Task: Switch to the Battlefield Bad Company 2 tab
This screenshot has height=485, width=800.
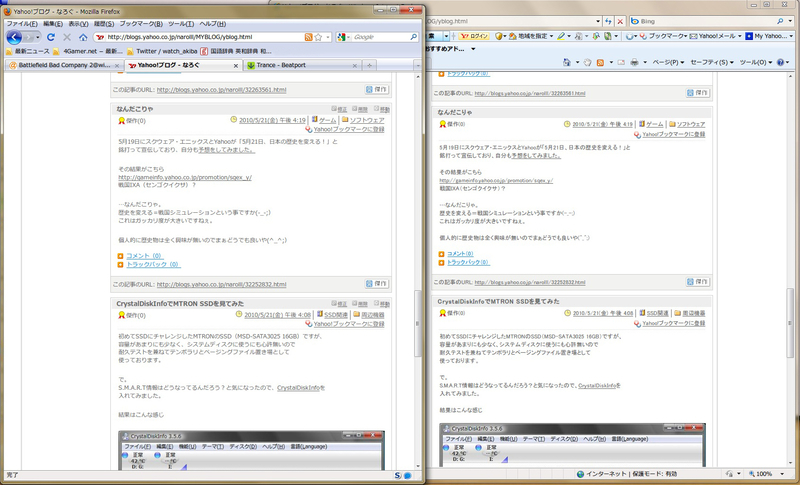Action: pyautogui.click(x=64, y=65)
